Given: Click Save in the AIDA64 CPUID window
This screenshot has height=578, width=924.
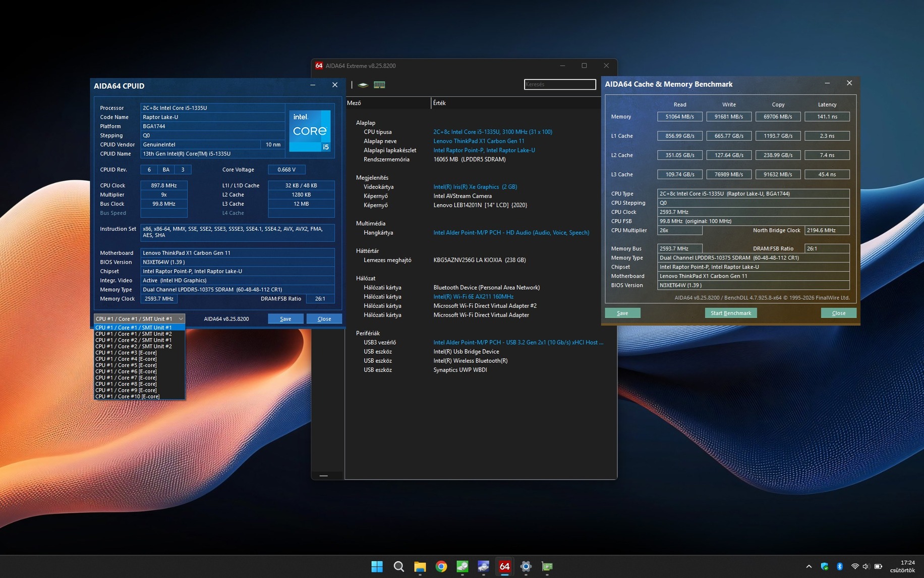Looking at the screenshot, I should point(285,319).
